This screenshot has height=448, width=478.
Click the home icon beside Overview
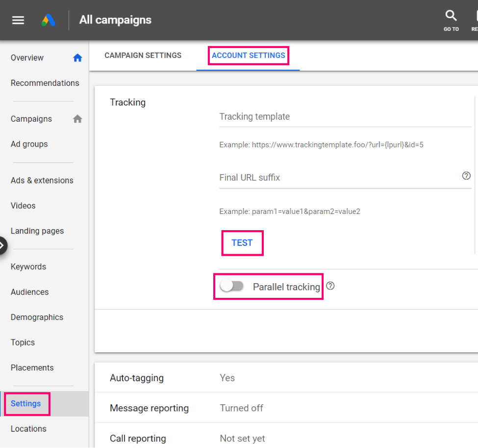coord(77,57)
